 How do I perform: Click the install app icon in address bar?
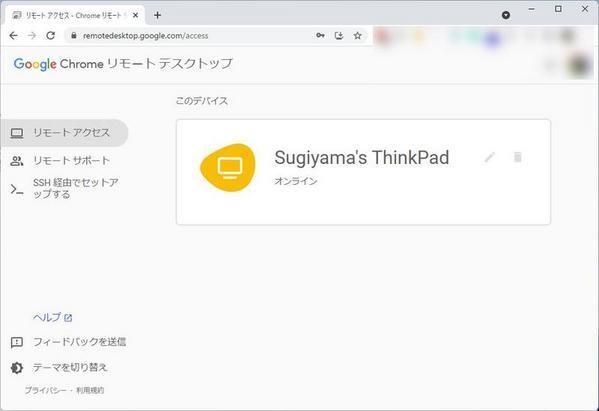[339, 36]
